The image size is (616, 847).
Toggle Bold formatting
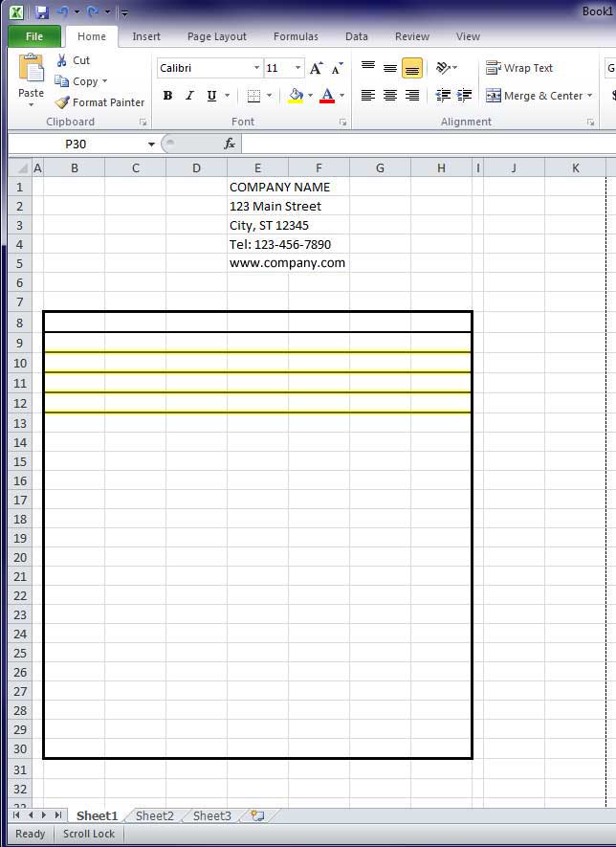(168, 96)
